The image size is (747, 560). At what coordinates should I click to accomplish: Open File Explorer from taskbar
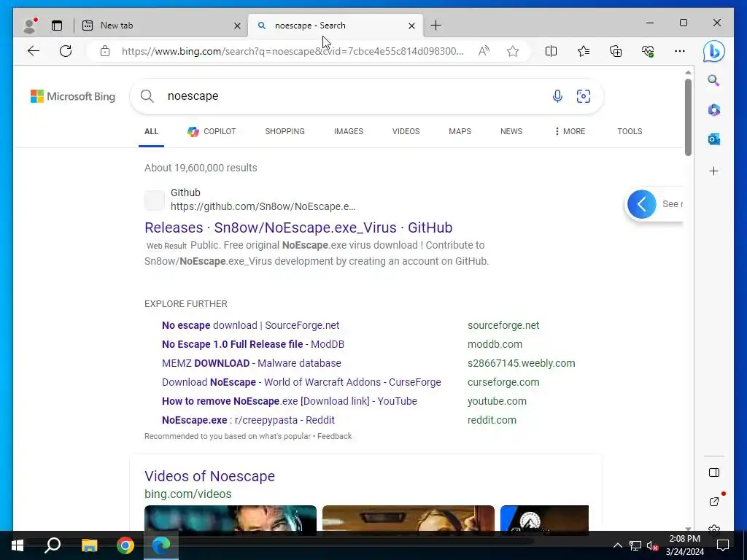[x=89, y=545]
